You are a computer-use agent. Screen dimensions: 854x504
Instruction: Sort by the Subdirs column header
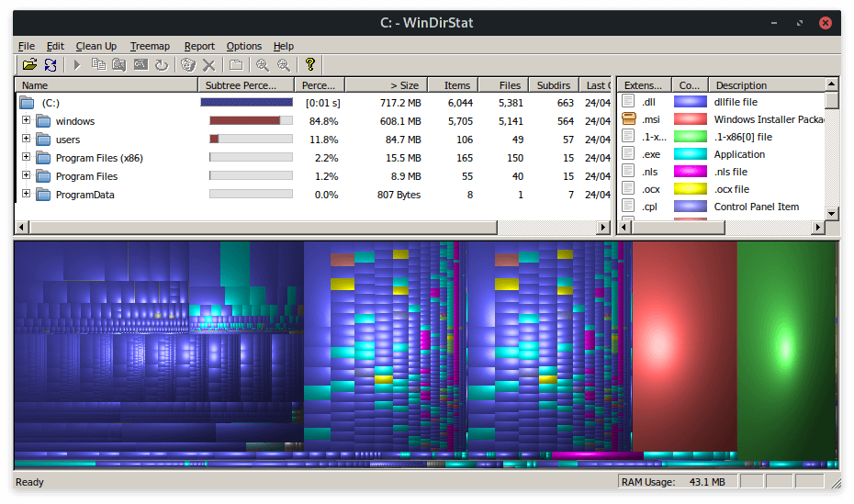pos(554,85)
